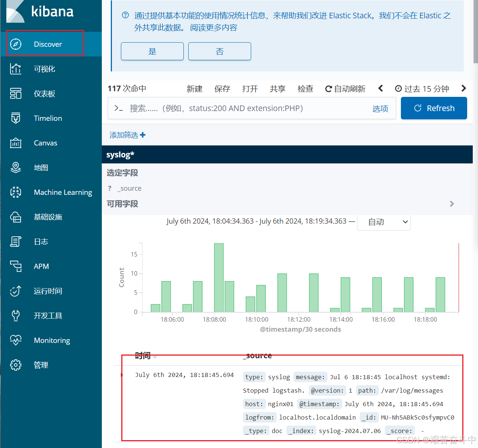Screen dimensions: 478x448
Task: Click the 选定字段 heading
Action: tap(122, 173)
